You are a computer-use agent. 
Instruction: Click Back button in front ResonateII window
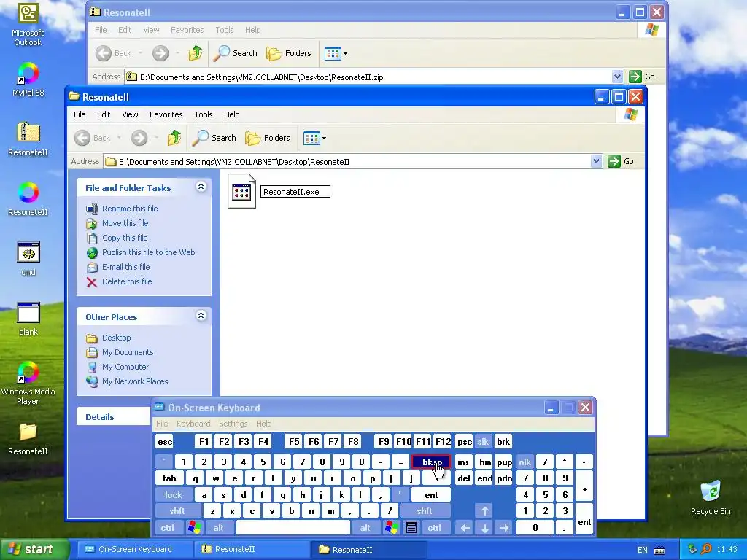(93, 138)
